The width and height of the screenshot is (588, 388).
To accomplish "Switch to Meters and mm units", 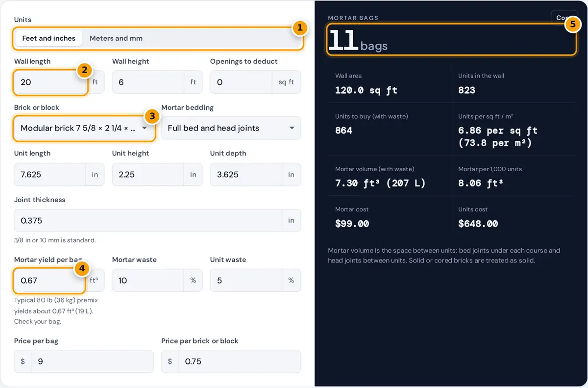I will 116,38.
